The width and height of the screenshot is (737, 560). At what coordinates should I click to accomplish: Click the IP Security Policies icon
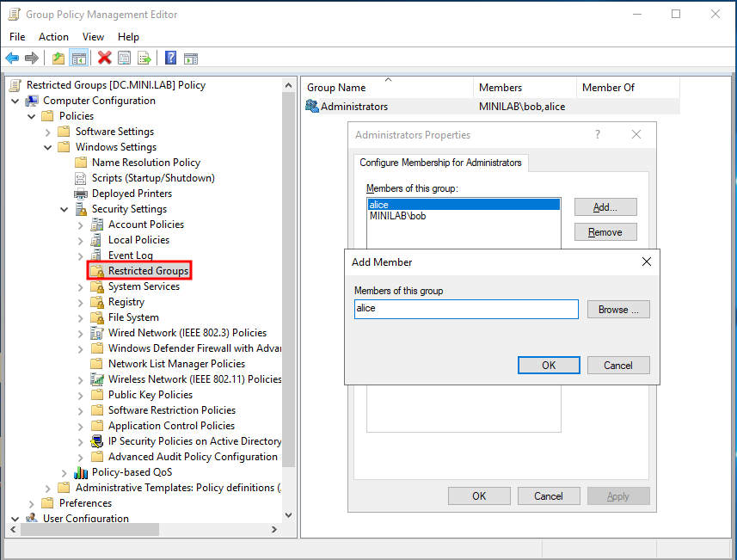[97, 441]
